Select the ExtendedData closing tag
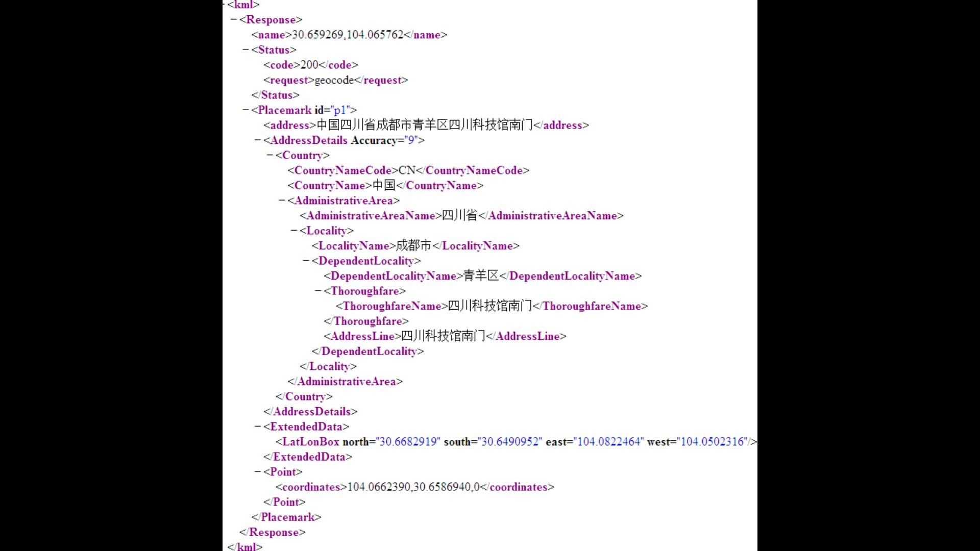980x551 pixels. 308,456
